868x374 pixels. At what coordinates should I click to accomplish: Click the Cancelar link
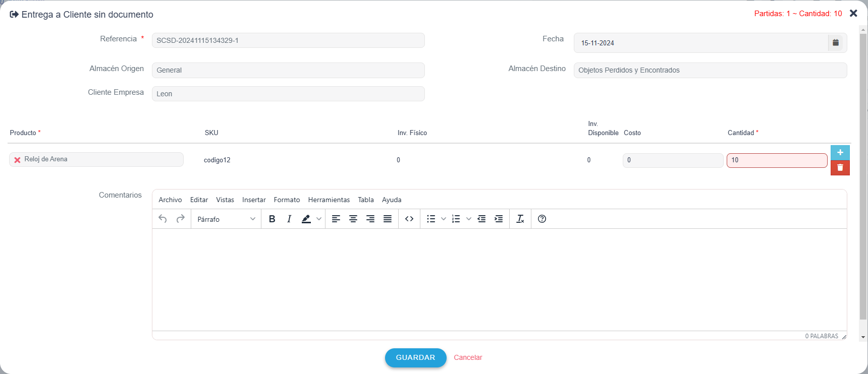coord(468,357)
